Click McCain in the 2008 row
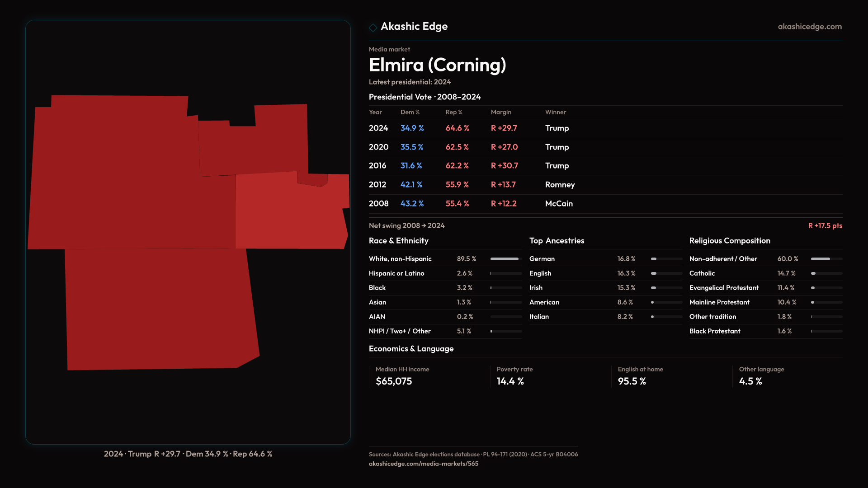The height and width of the screenshot is (488, 868). (559, 204)
